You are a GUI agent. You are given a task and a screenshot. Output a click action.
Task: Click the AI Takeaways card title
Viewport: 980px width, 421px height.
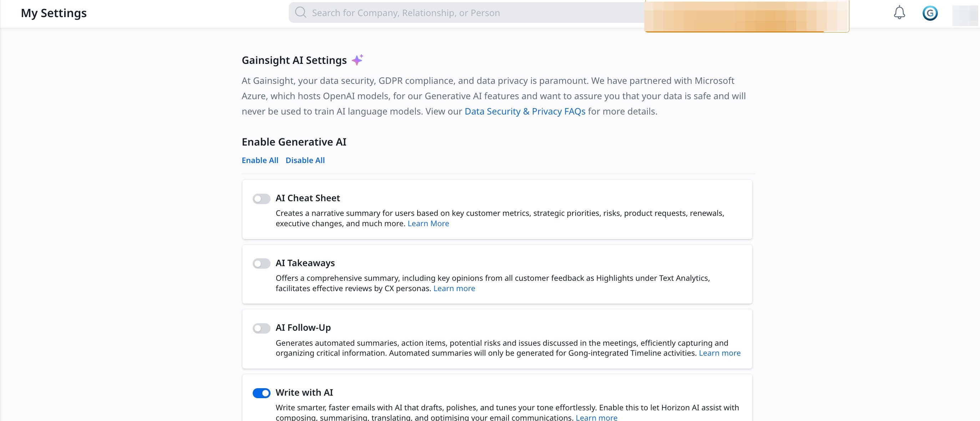[x=305, y=263]
